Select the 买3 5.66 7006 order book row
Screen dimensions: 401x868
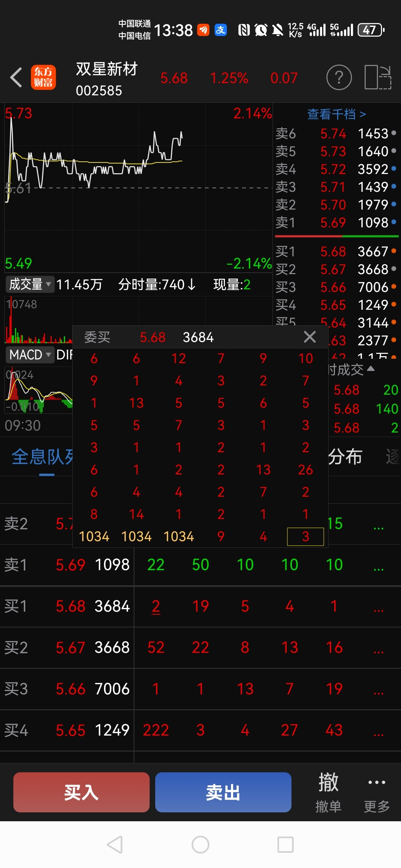[x=336, y=287]
